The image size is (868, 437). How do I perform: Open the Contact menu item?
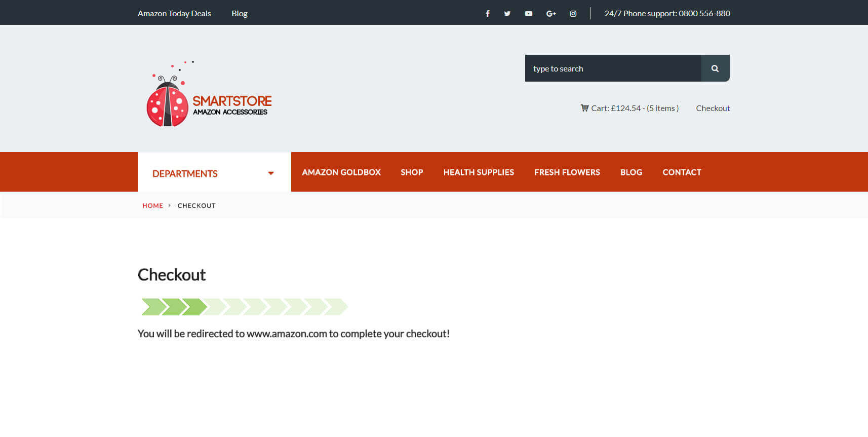pyautogui.click(x=682, y=172)
